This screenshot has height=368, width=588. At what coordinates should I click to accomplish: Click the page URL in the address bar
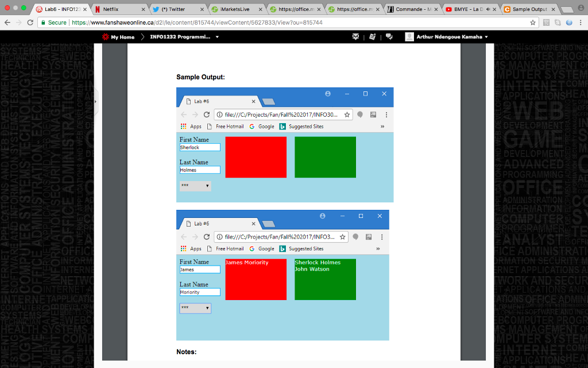(198, 22)
